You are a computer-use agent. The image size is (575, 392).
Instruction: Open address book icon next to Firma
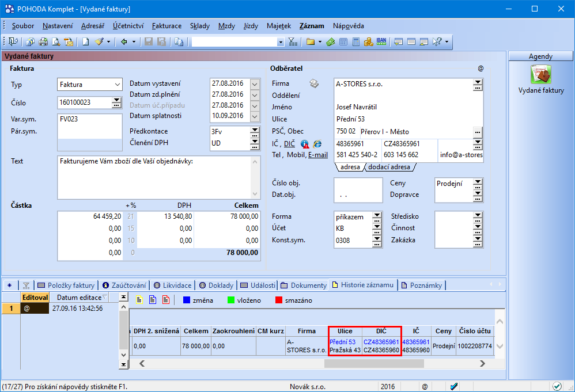(x=314, y=83)
